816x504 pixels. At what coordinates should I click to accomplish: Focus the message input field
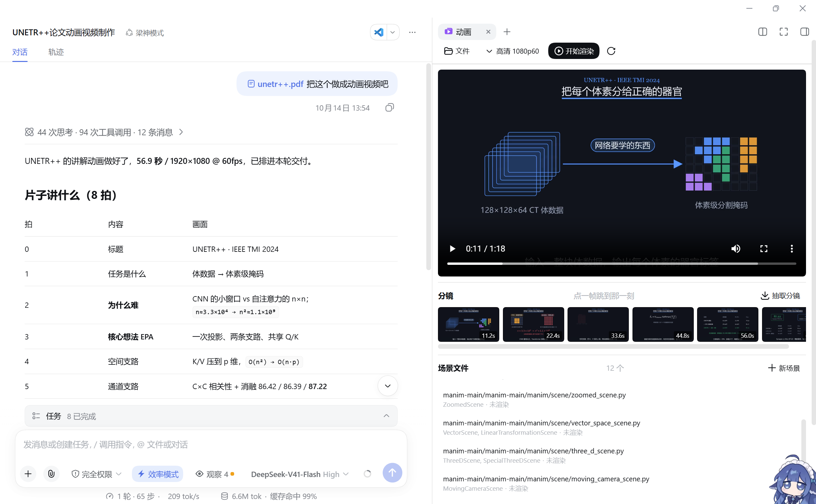210,444
